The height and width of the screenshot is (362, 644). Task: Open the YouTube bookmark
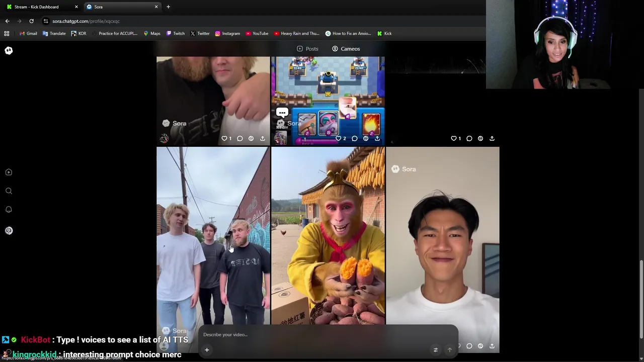(x=257, y=34)
